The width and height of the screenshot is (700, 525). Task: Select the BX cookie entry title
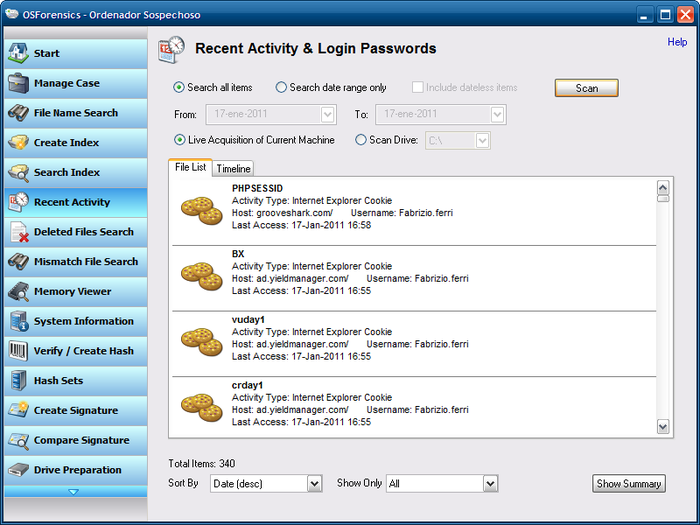pos(238,254)
